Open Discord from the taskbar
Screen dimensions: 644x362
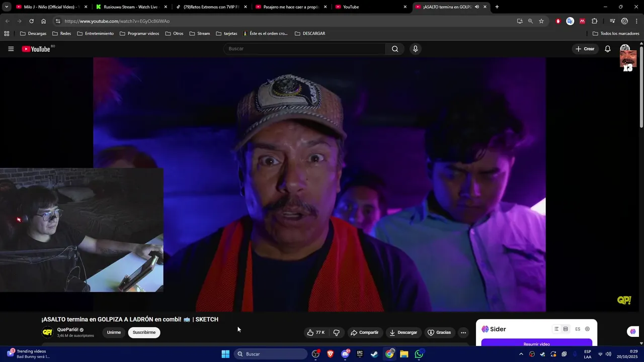[x=345, y=354]
